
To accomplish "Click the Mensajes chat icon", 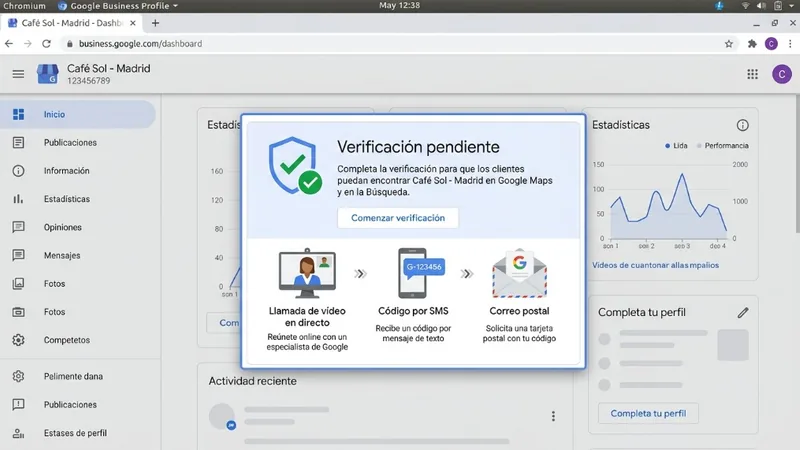I will pyautogui.click(x=18, y=255).
